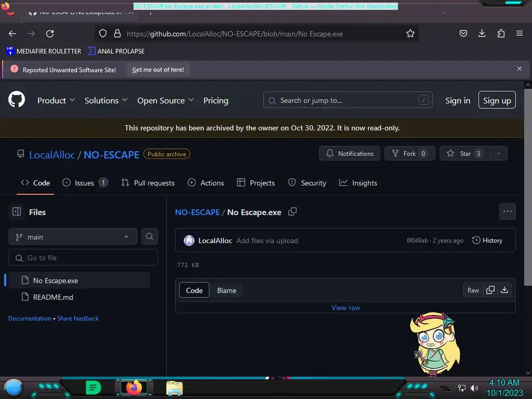
Task: Click the Notifications button
Action: [350, 154]
